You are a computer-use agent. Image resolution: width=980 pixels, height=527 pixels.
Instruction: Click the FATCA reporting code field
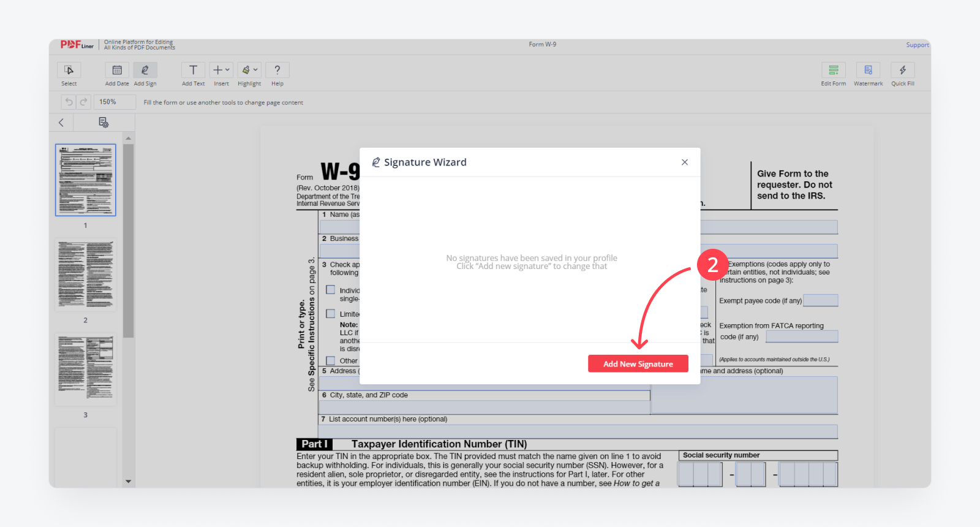point(802,336)
